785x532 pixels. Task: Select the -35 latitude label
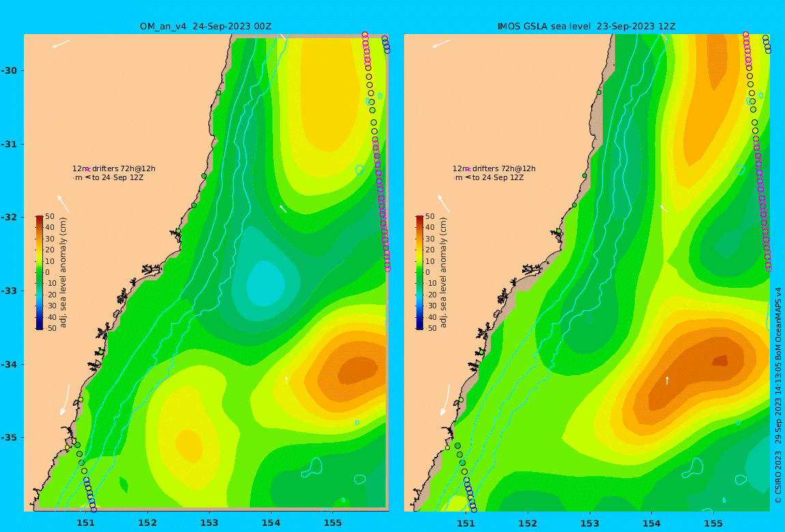coord(9,438)
